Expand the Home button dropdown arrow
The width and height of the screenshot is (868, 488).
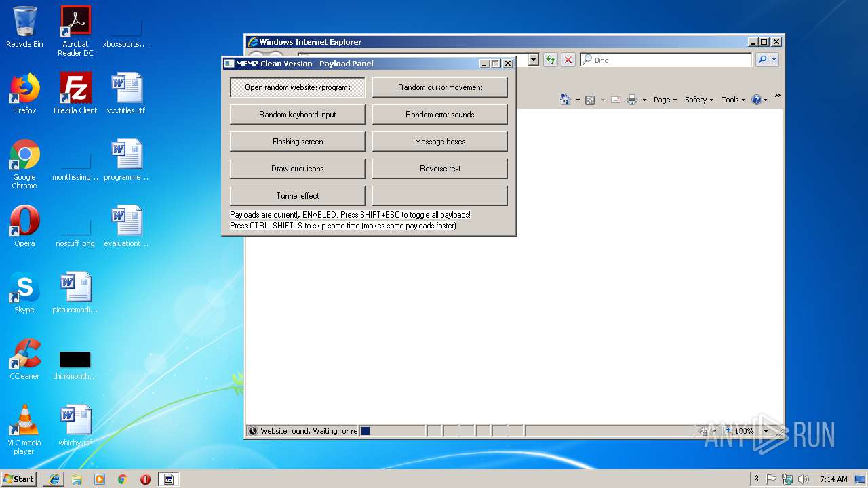(578, 100)
